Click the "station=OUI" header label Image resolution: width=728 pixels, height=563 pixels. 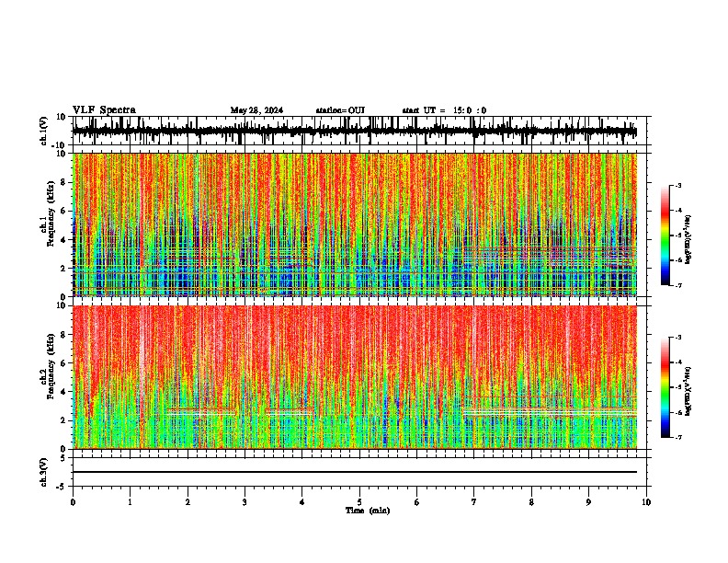[340, 110]
